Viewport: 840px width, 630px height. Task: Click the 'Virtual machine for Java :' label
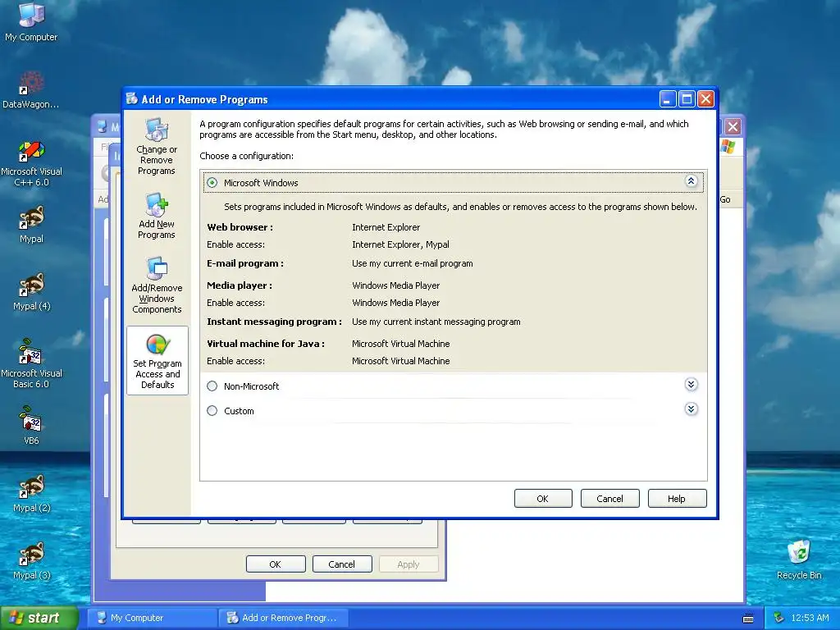[x=266, y=344]
